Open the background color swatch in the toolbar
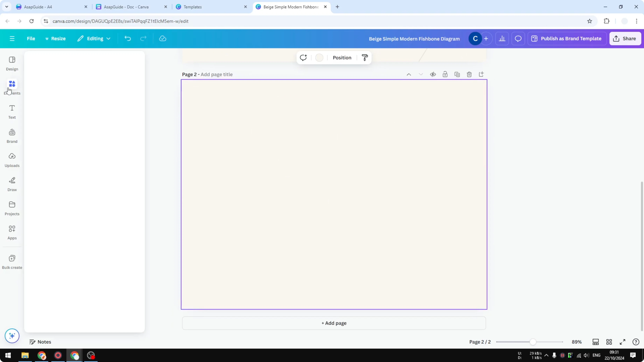The height and width of the screenshot is (362, 644). click(x=319, y=58)
